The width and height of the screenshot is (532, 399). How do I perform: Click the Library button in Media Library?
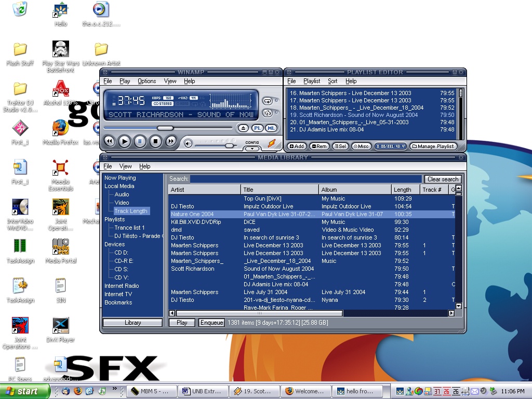[x=132, y=323]
